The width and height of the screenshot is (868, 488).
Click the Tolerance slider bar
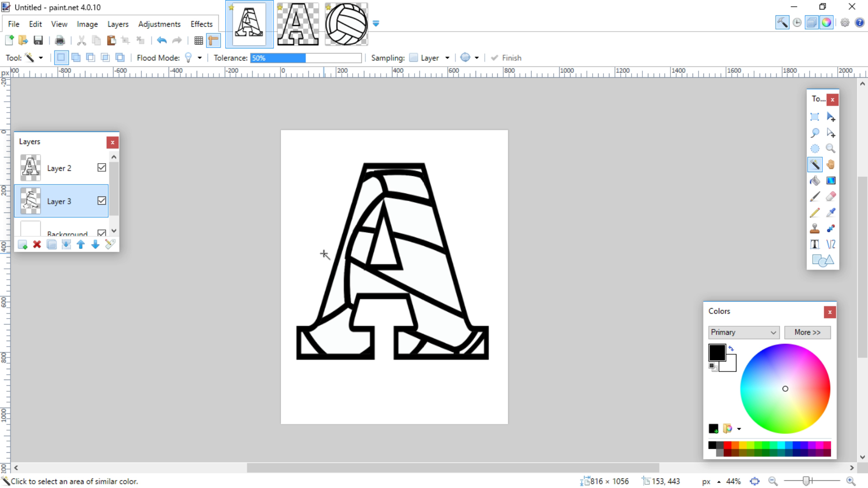pyautogui.click(x=306, y=58)
